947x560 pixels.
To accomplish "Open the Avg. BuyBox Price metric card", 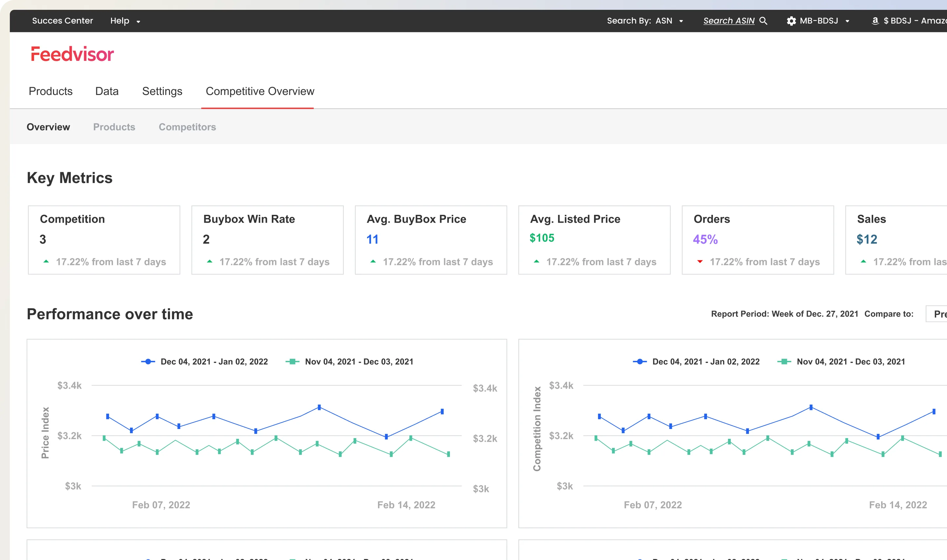I will [x=431, y=240].
